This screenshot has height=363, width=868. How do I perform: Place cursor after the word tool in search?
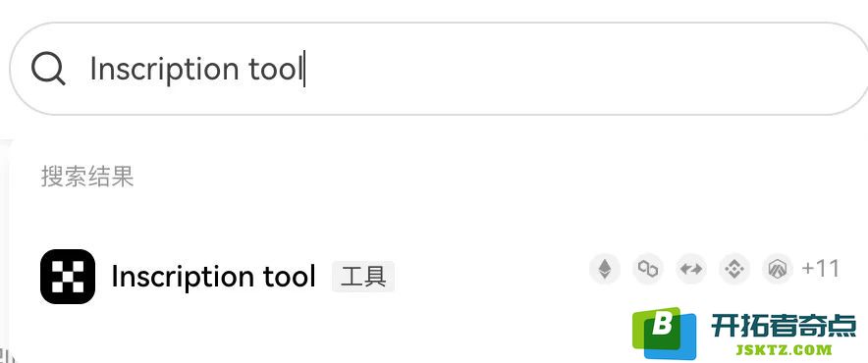(304, 70)
